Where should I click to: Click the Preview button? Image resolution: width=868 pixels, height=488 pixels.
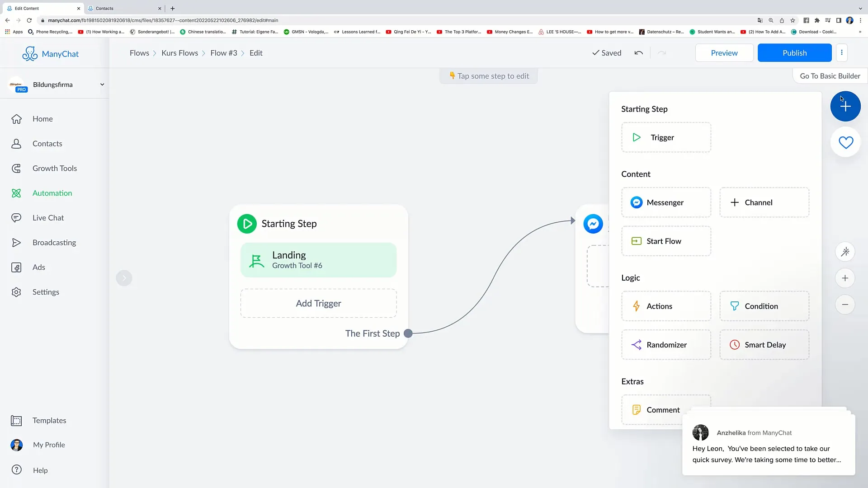click(724, 53)
